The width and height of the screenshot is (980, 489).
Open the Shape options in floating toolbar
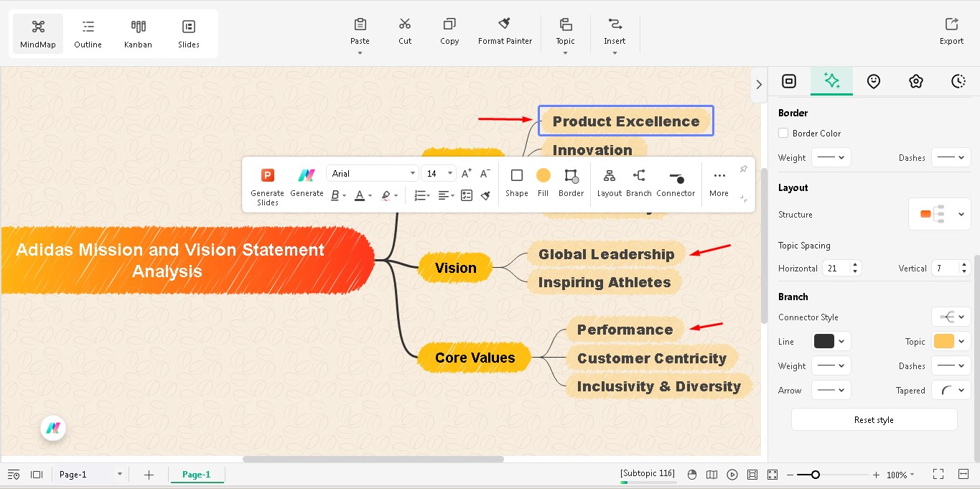click(x=516, y=182)
